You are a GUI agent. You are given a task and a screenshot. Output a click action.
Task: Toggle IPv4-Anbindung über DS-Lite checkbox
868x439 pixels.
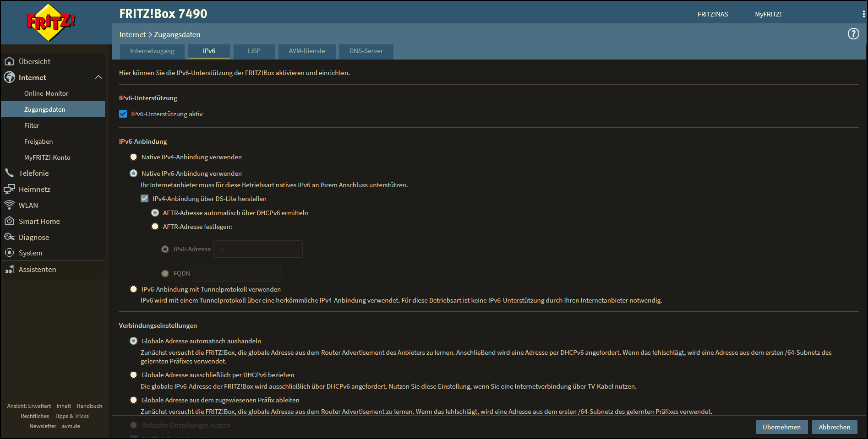(x=145, y=199)
